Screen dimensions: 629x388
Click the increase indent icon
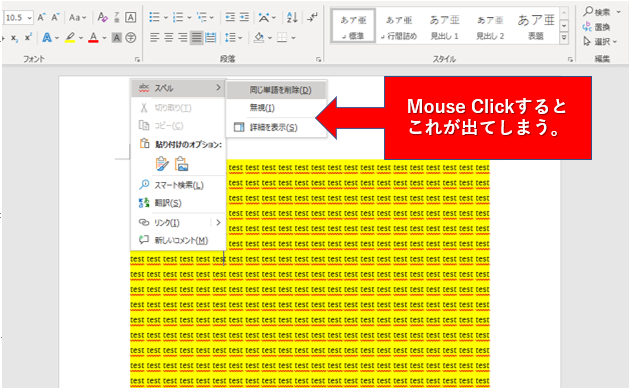click(x=244, y=17)
